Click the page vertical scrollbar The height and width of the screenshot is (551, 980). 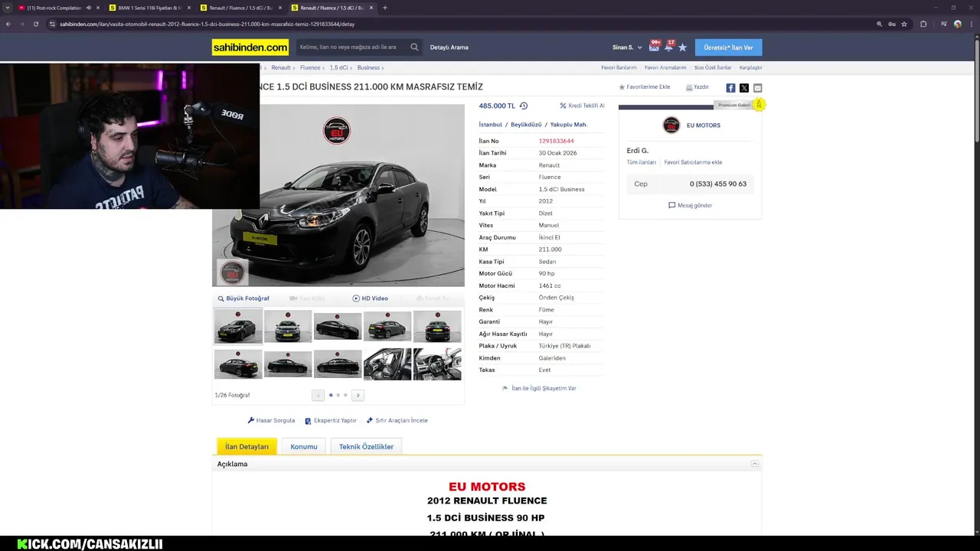(x=976, y=92)
